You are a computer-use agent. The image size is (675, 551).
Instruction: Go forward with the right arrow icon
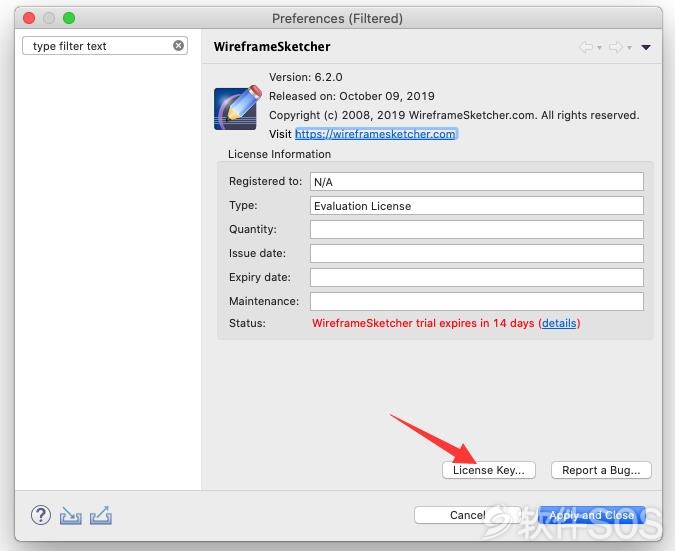click(x=616, y=47)
